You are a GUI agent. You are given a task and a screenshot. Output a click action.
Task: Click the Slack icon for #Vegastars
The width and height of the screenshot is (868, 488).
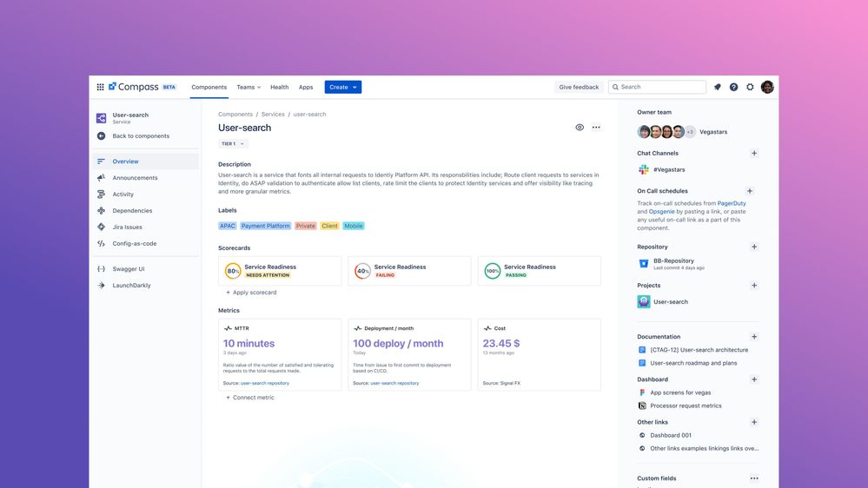click(x=643, y=170)
